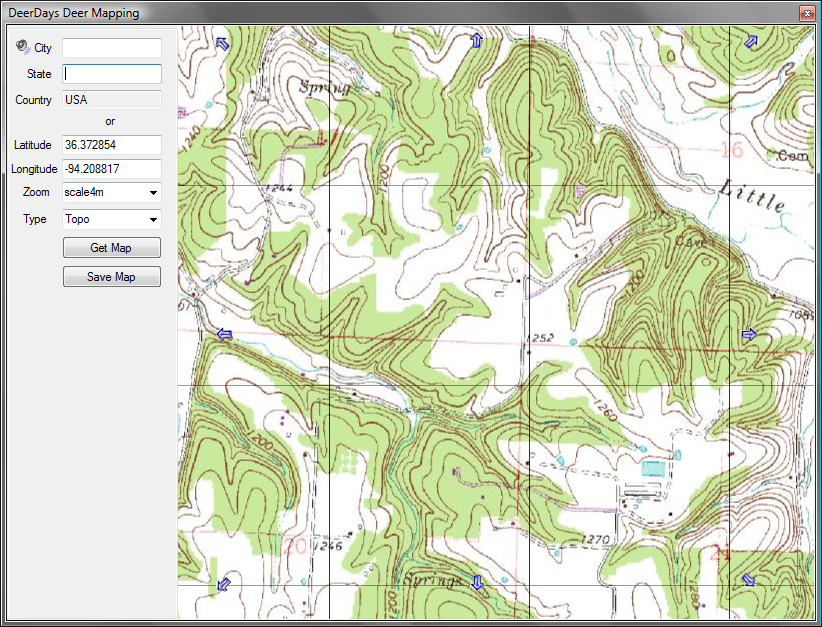Screen dimensions: 822x627
Task: Click inside the State input box
Action: (x=111, y=74)
